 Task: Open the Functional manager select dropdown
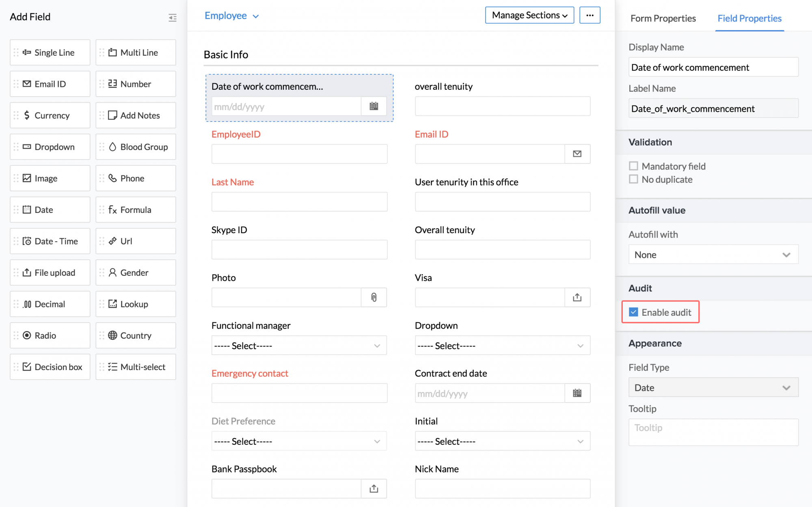point(299,346)
